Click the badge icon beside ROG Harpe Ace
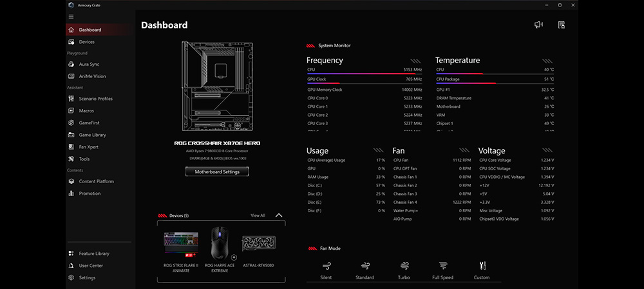Image resolution: width=644 pixels, height=289 pixels. (x=234, y=257)
